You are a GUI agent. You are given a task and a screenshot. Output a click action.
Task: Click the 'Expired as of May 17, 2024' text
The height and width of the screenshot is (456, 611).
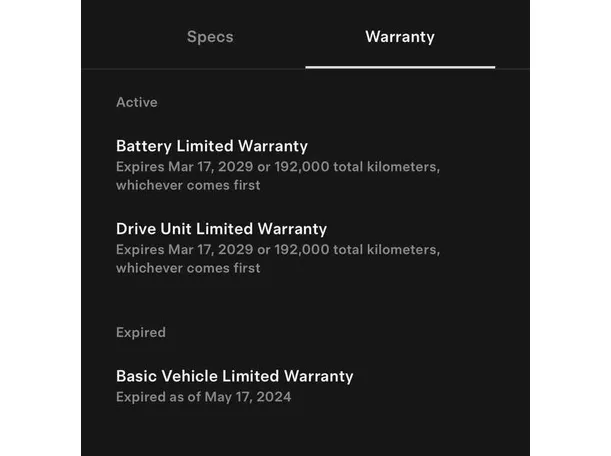tap(203, 397)
